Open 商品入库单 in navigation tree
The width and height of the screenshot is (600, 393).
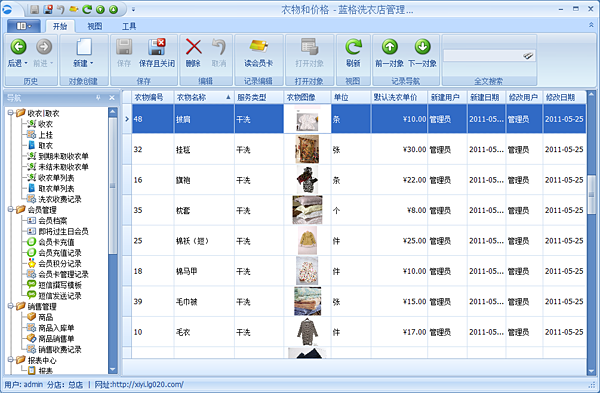pos(56,328)
